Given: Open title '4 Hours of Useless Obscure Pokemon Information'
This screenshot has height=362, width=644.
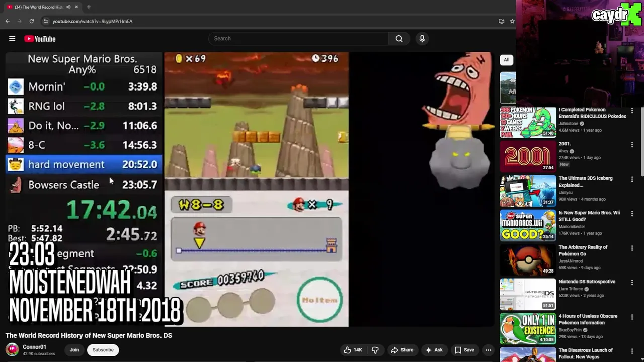Looking at the screenshot, I should (588, 319).
